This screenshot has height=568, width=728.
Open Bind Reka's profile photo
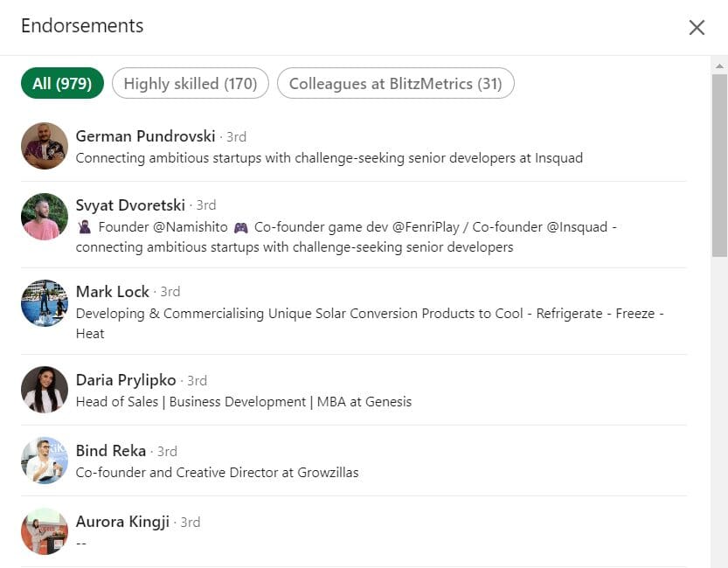pyautogui.click(x=45, y=461)
